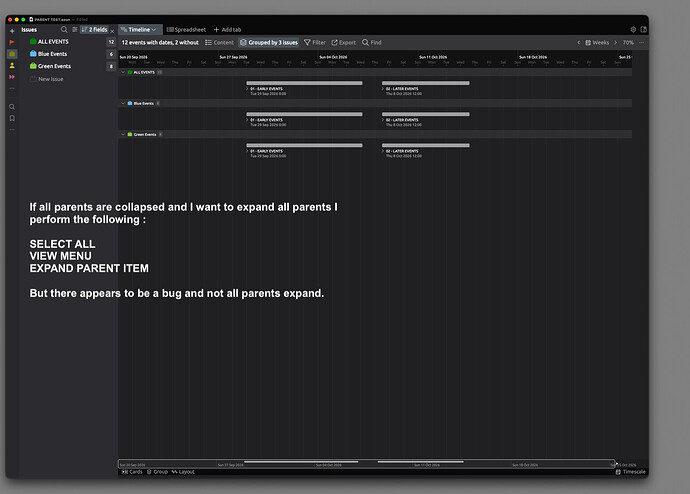Open the Layout options at the bottom
The height and width of the screenshot is (494, 690).
click(x=183, y=472)
